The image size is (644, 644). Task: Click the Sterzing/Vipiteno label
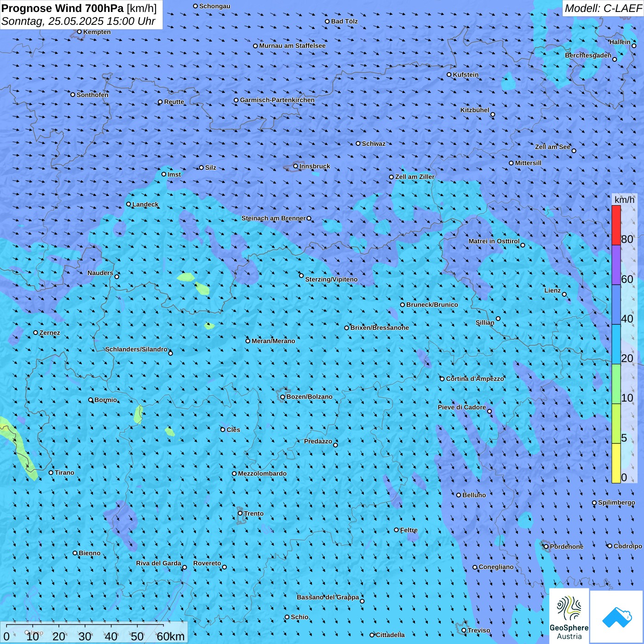pos(331,279)
